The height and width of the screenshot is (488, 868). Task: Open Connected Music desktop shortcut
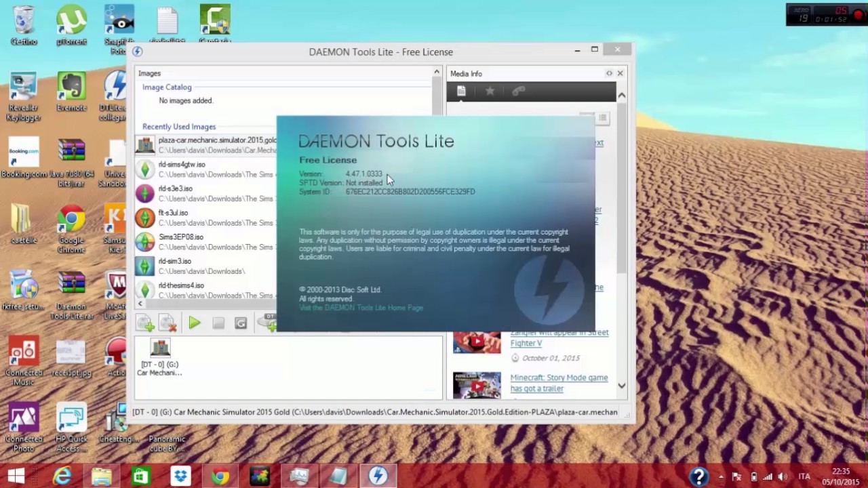pos(24,361)
